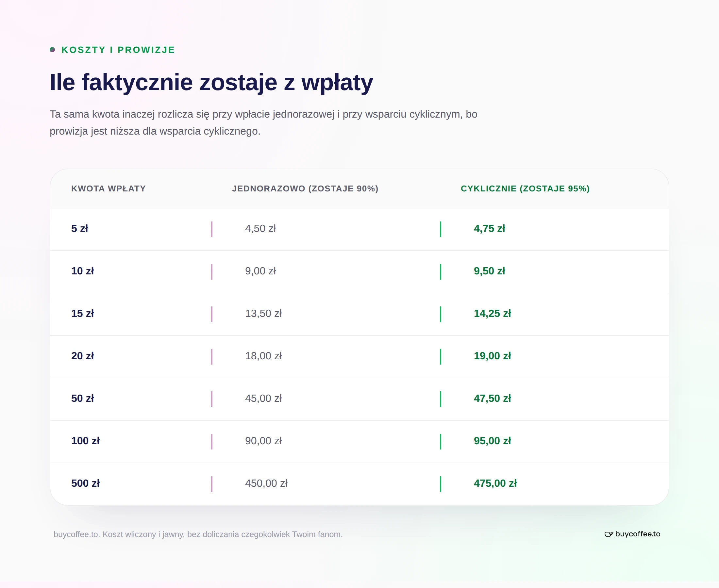The width and height of the screenshot is (719, 588).
Task: Click the '9,00 zł' one-time value
Action: (x=260, y=271)
